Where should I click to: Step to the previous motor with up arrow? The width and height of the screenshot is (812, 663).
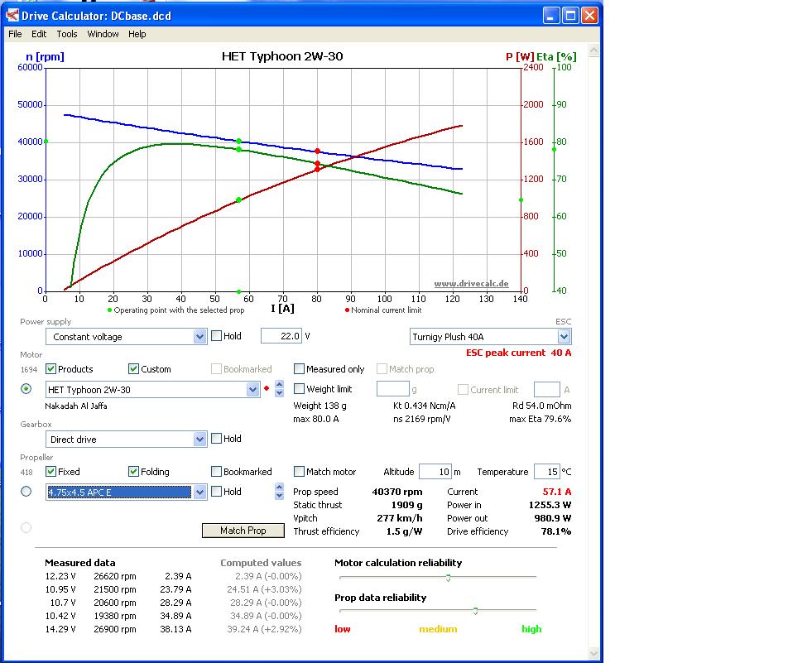point(279,385)
